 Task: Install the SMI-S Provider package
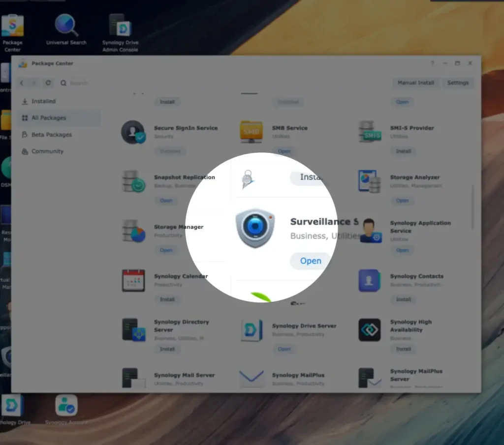(403, 151)
